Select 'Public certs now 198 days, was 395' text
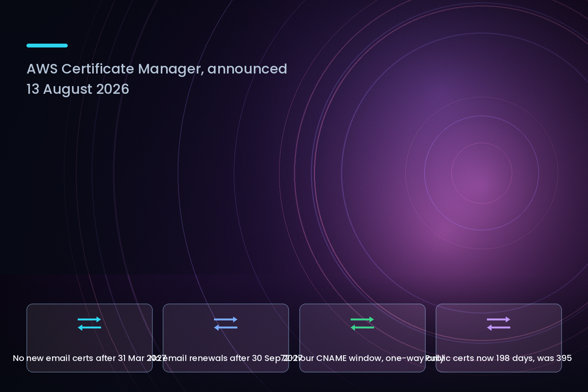 498,358
